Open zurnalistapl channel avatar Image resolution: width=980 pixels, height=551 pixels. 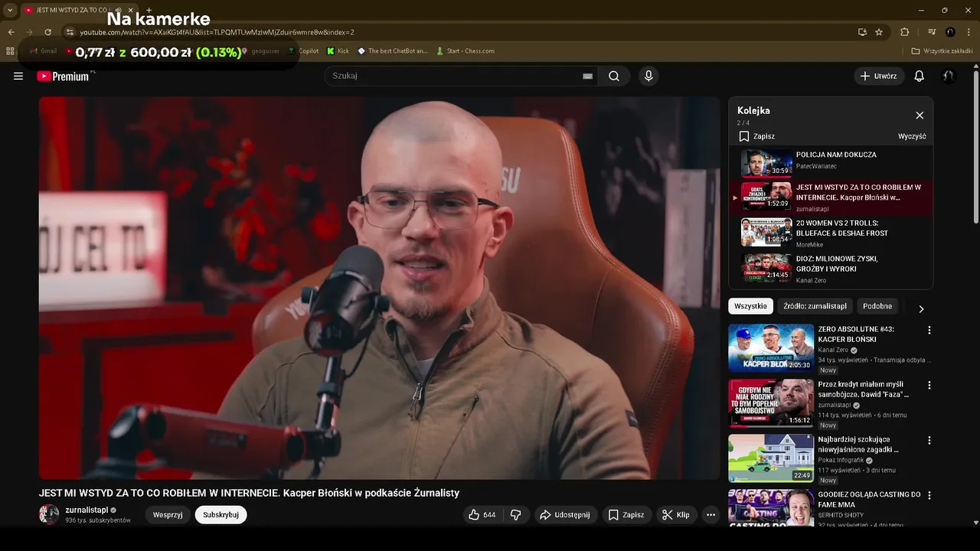[x=49, y=514]
